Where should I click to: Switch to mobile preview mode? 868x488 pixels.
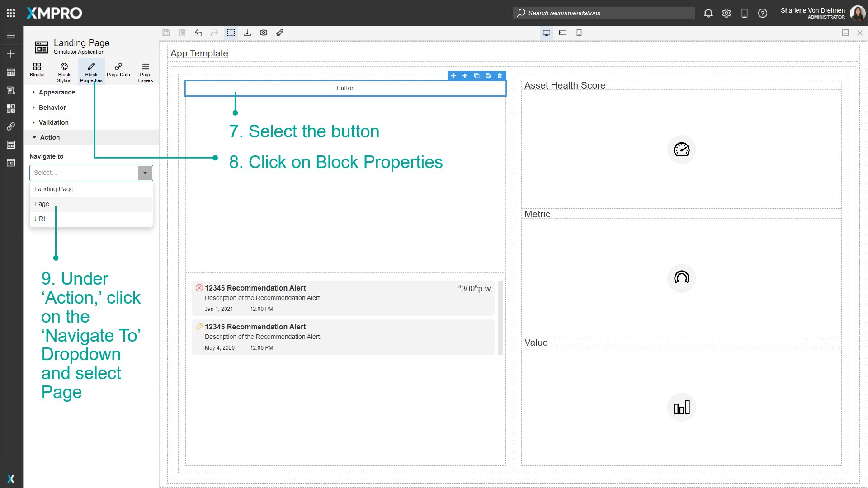tap(579, 33)
